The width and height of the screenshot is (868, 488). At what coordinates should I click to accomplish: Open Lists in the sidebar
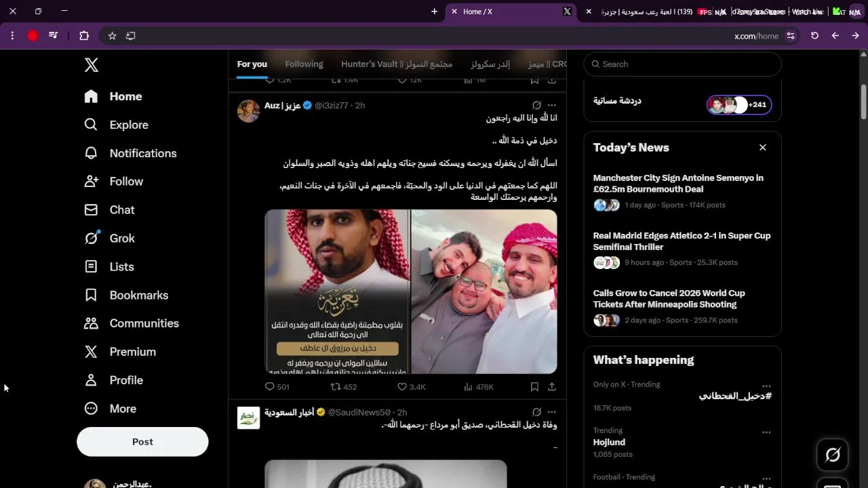(x=108, y=267)
